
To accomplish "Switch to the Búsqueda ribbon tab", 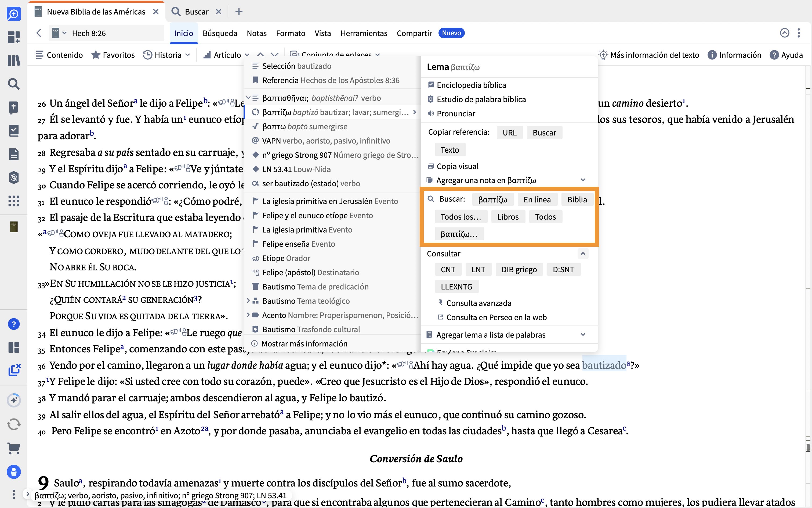I will pos(220,33).
